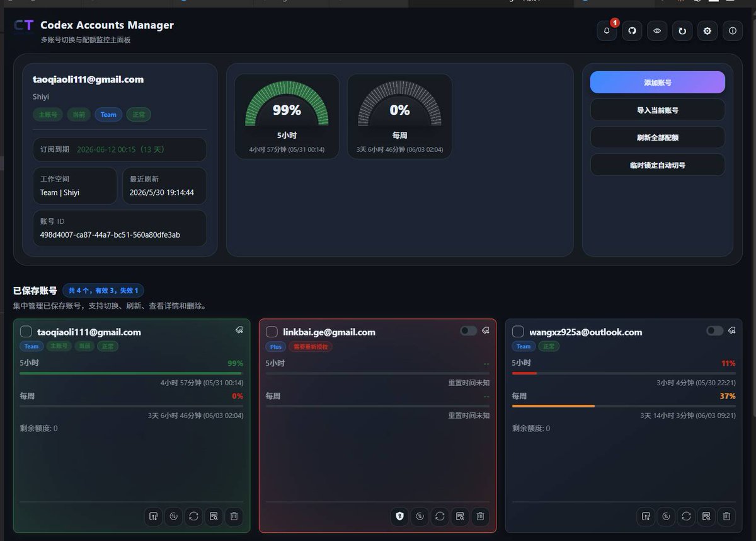This screenshot has height=541, width=756.
Task: Click reset time 3小时 4分钟 (05/30 22:21)
Action: tap(696, 383)
